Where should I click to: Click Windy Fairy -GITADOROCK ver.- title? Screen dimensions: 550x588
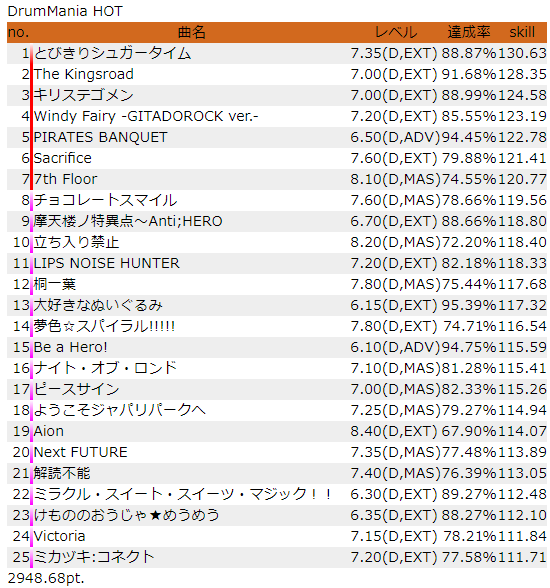146,116
